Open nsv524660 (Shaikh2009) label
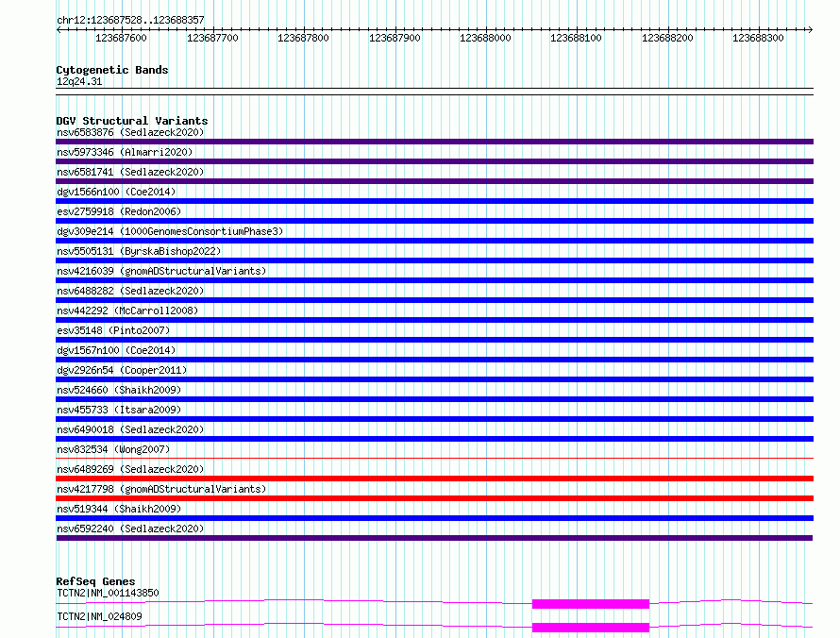The image size is (840, 638). coord(119,390)
